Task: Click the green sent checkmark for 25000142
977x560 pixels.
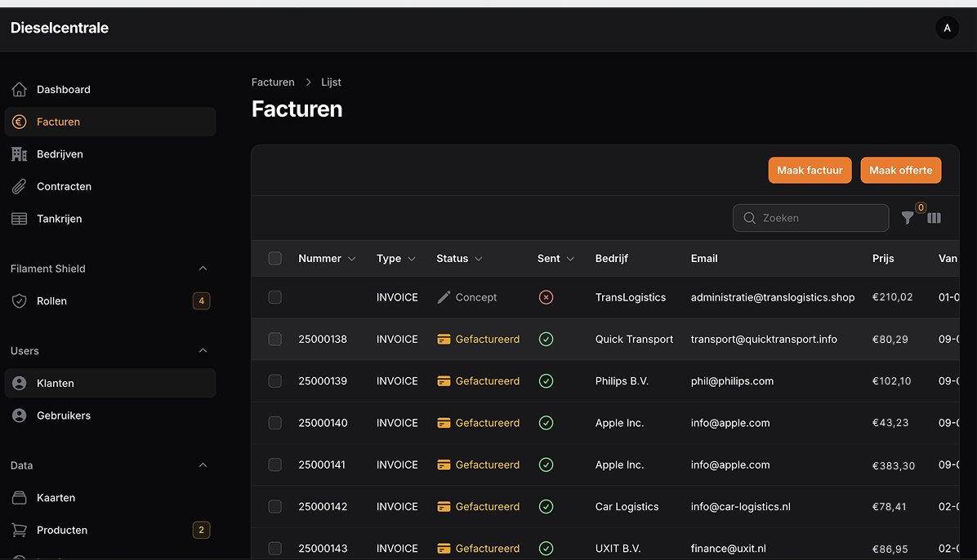Action: click(546, 506)
